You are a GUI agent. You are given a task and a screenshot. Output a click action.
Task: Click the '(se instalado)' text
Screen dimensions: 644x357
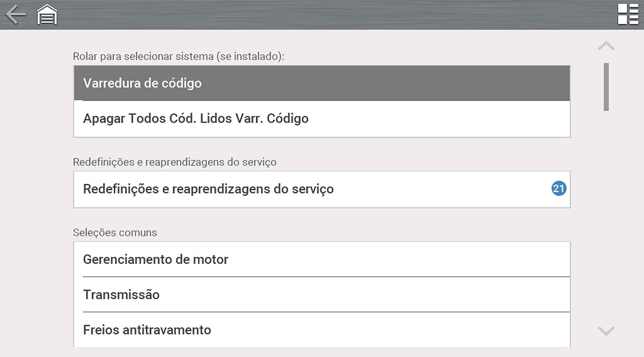click(250, 56)
